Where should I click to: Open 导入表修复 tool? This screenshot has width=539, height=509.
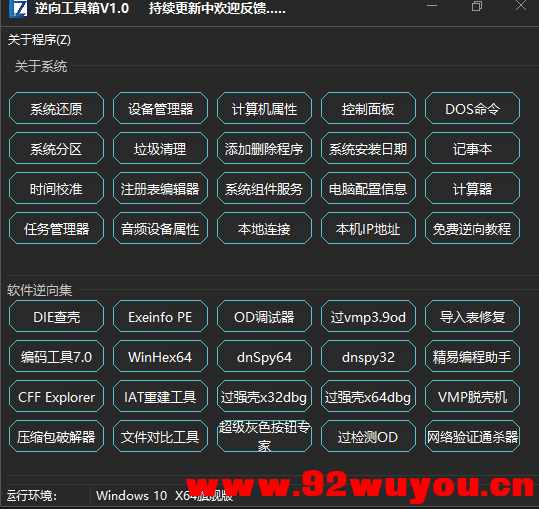tap(472, 317)
